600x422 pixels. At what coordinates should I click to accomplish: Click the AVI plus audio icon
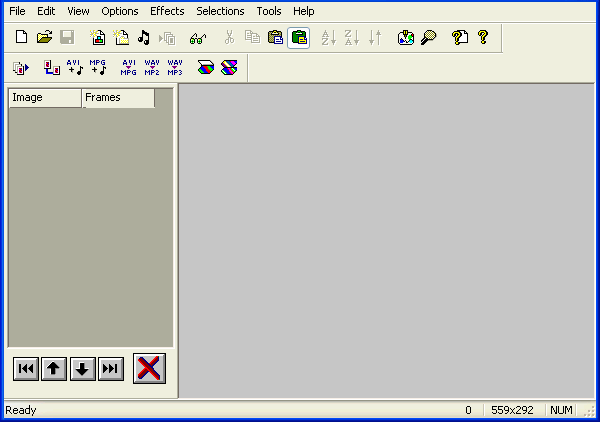pyautogui.click(x=75, y=67)
